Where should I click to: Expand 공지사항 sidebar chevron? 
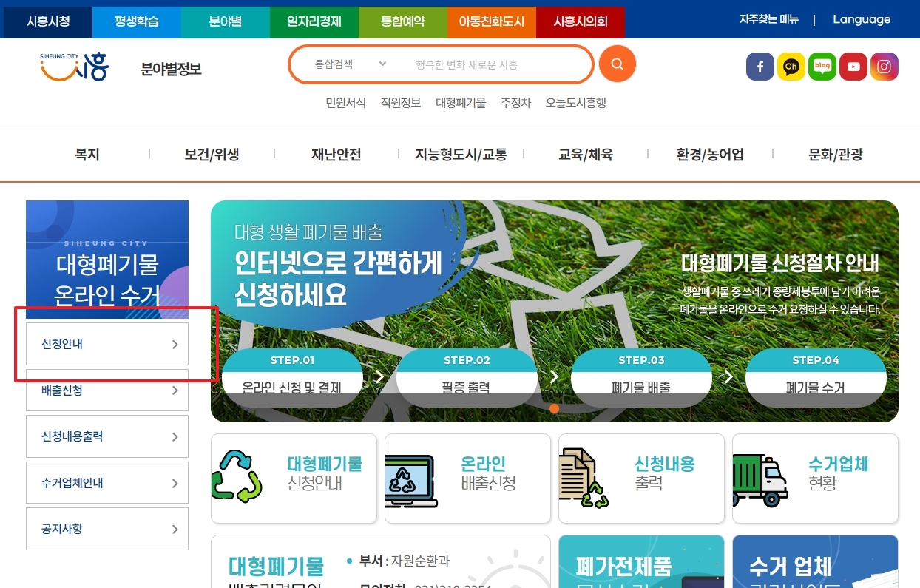(175, 530)
